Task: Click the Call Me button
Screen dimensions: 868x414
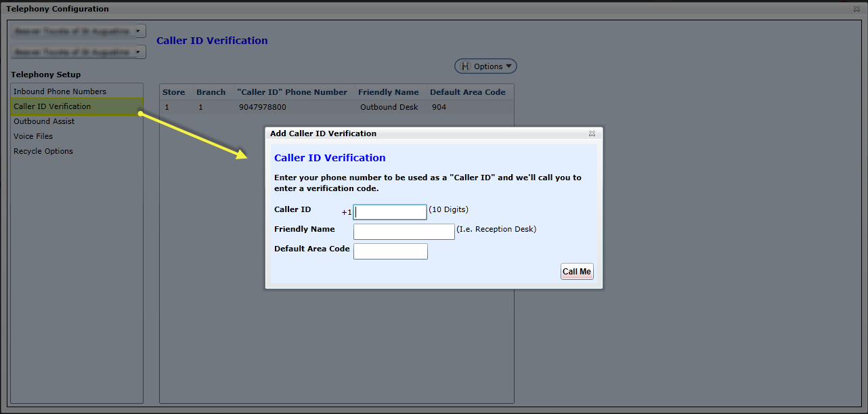Action: click(577, 272)
